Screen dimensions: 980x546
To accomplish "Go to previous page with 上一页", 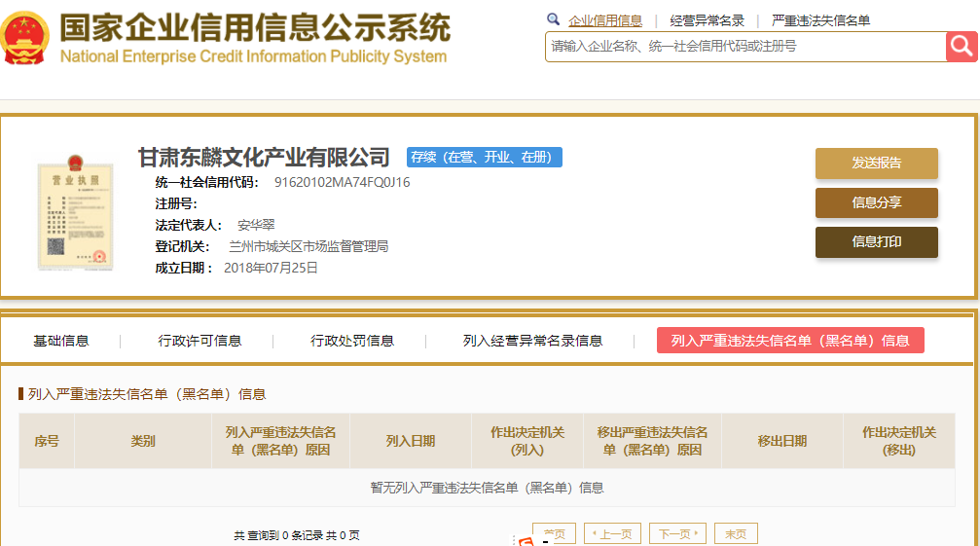I will pyautogui.click(x=612, y=534).
